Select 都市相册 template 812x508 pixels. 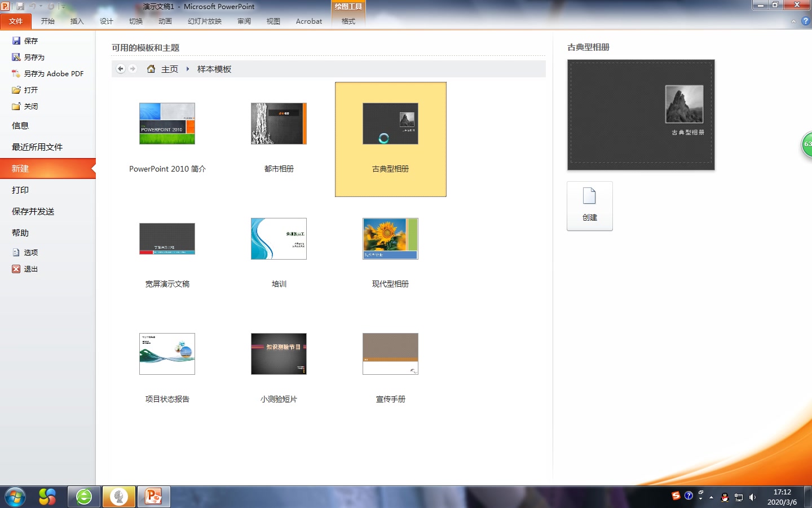(279, 139)
